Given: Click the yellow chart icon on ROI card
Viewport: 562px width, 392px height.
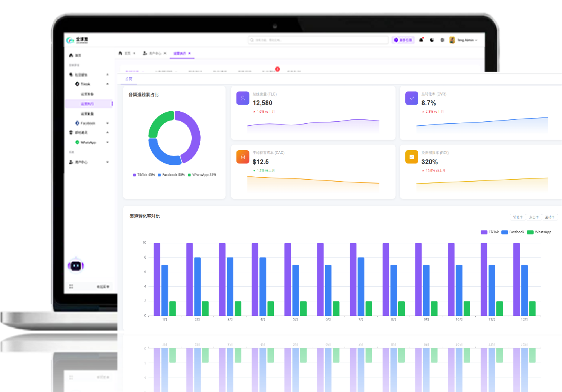Looking at the screenshot, I should tap(411, 157).
